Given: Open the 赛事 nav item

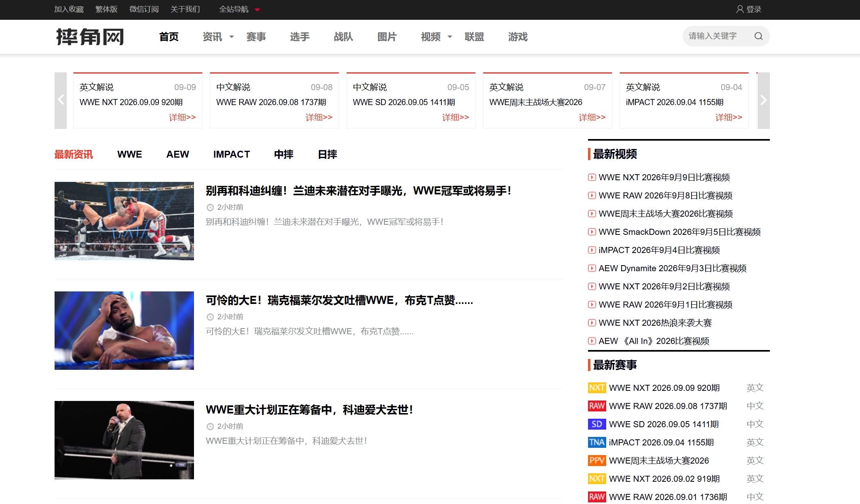Looking at the screenshot, I should coord(256,37).
